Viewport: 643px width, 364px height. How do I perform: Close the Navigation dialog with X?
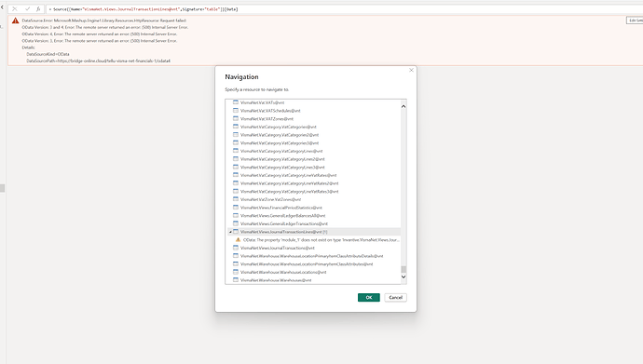pos(411,70)
